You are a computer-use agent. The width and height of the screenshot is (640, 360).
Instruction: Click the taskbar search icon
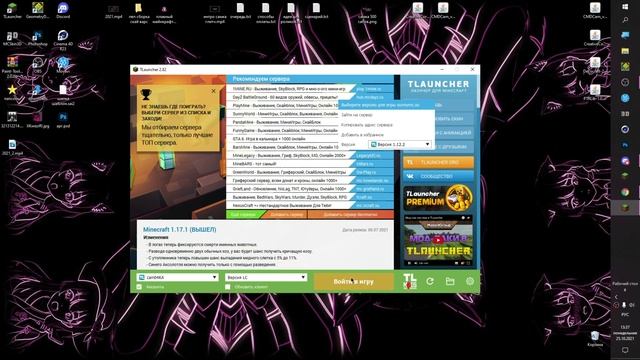[625, 20]
